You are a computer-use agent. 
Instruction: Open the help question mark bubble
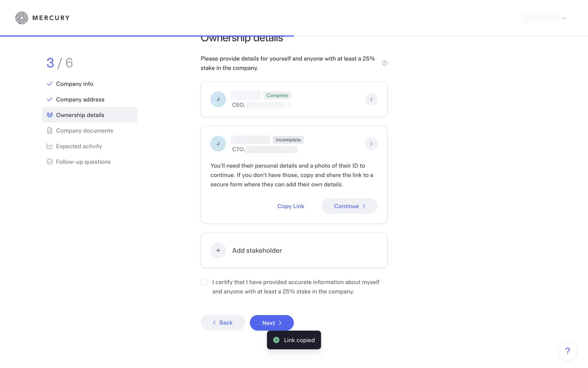point(567,351)
